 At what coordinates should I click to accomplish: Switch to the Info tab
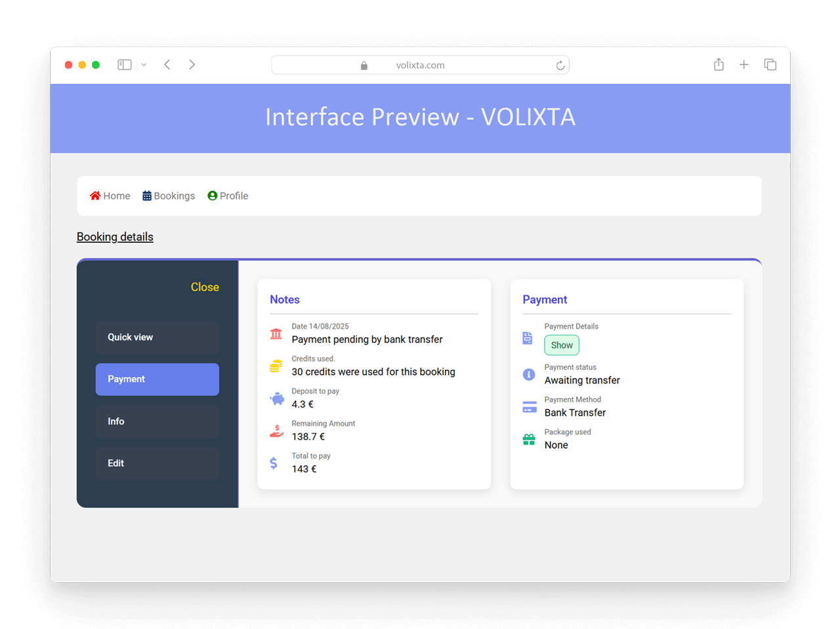click(157, 421)
